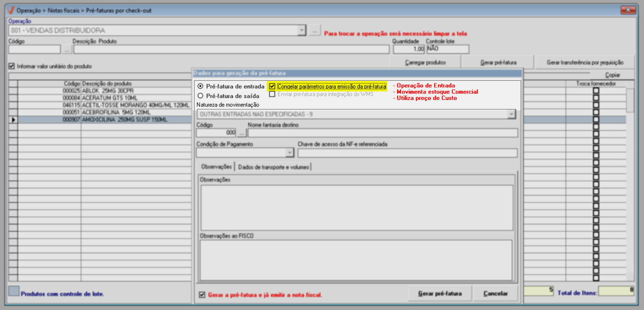This screenshot has height=310, width=644.
Task: Open product code lookup ellipsis button
Action: click(x=67, y=50)
